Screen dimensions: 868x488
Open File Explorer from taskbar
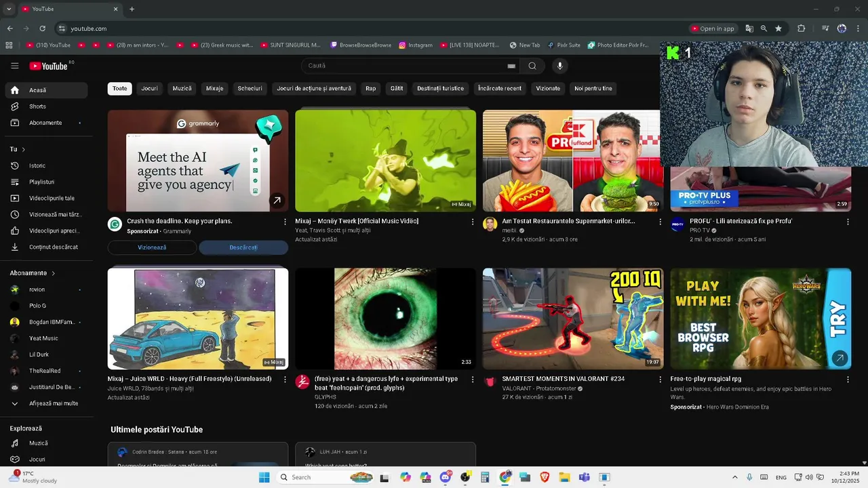tap(564, 477)
